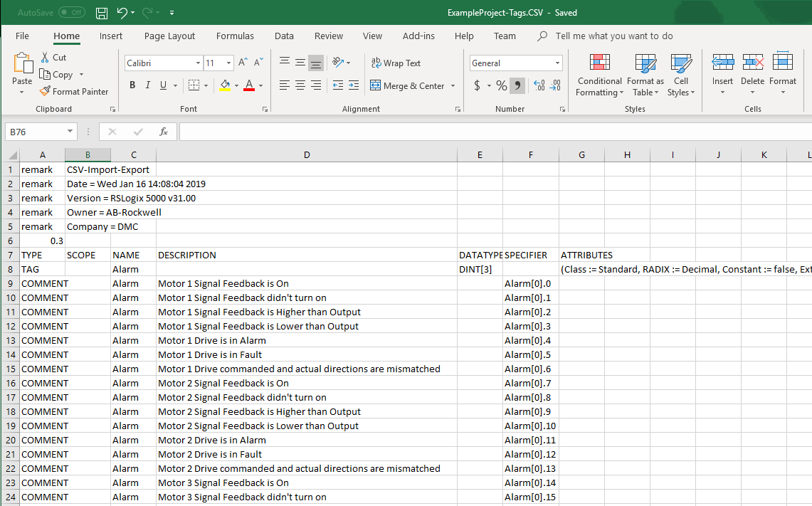
Task: Switch to the Formulas tab
Action: (235, 36)
